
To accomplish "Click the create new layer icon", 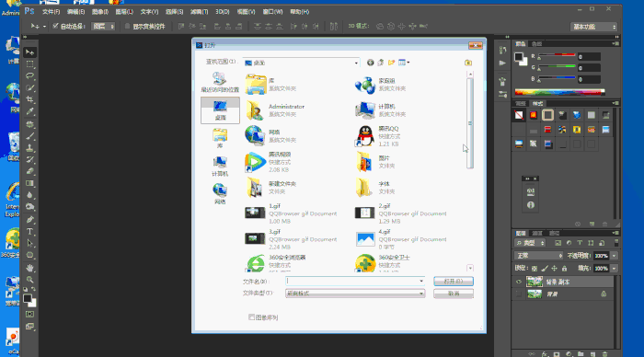I will click(x=592, y=353).
